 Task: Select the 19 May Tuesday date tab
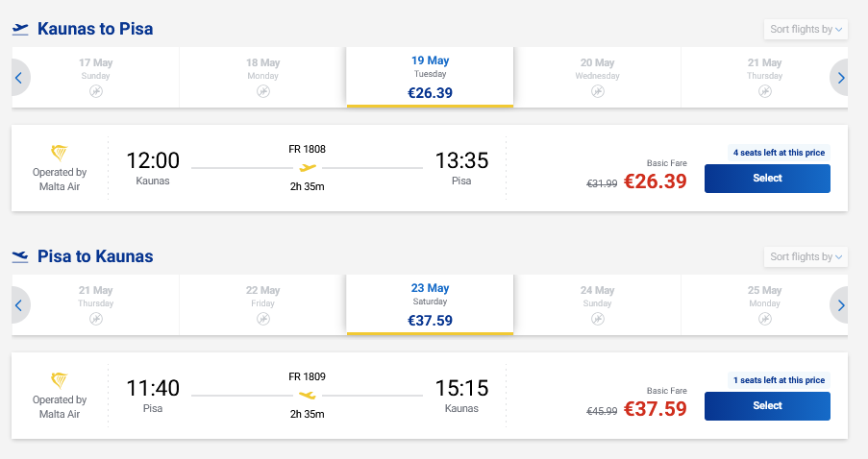(x=430, y=77)
